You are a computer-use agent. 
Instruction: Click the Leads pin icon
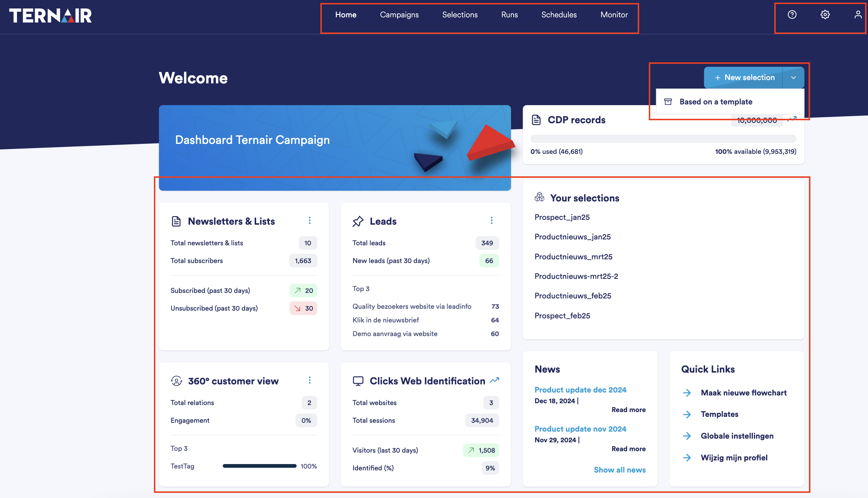point(358,221)
